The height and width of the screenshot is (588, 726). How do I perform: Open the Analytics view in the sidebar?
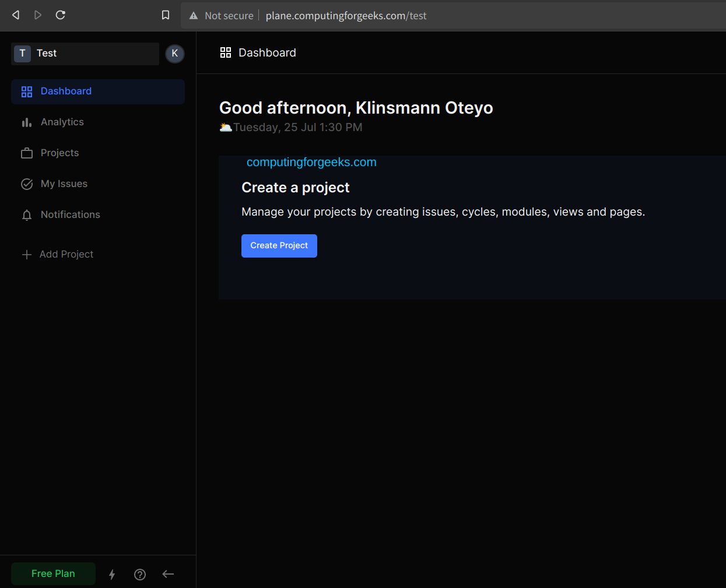tap(62, 122)
